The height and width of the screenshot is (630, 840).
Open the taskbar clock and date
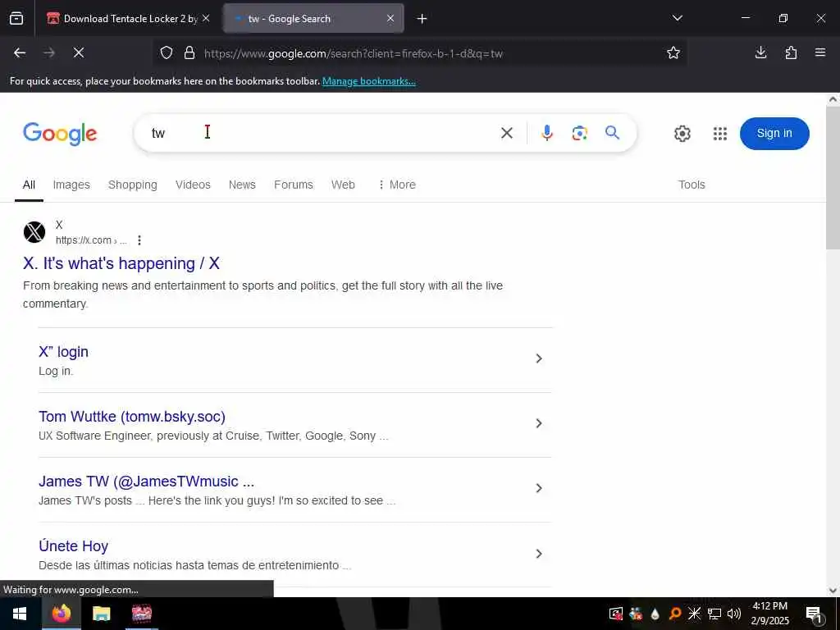pyautogui.click(x=769, y=614)
